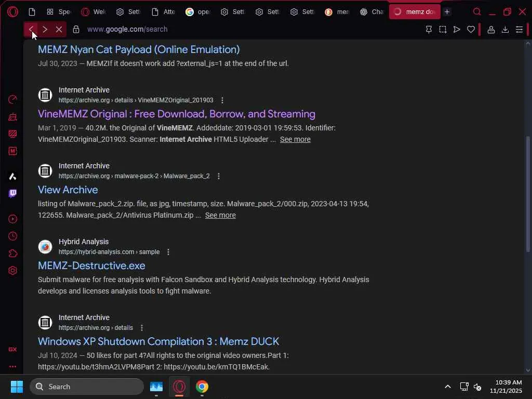
Task: Click the muted volume tray icon
Action: (477, 387)
